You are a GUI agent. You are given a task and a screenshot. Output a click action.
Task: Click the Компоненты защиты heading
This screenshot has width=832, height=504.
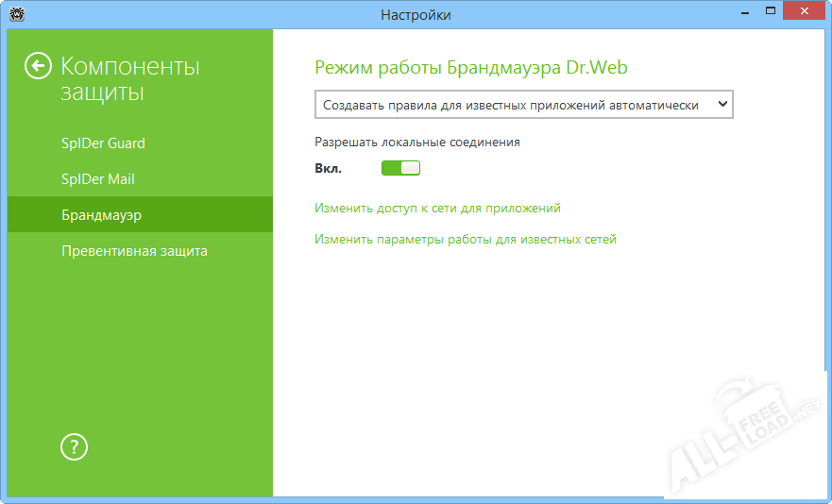130,79
